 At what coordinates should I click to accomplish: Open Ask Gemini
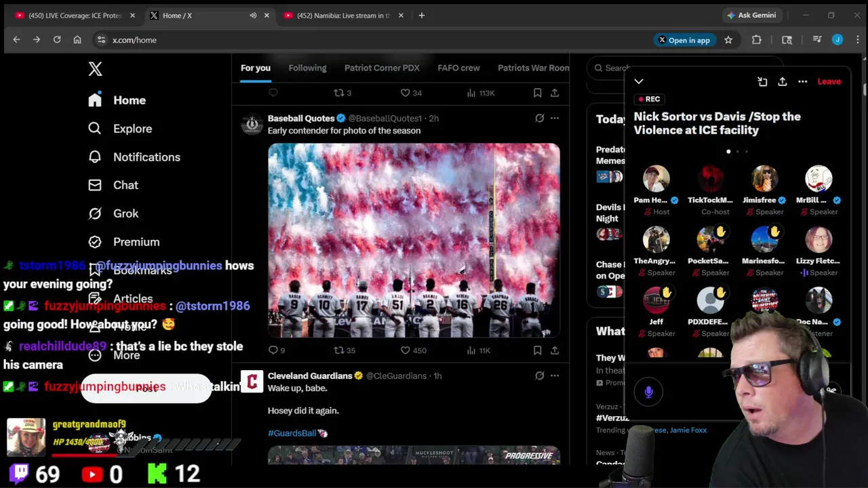pos(751,15)
